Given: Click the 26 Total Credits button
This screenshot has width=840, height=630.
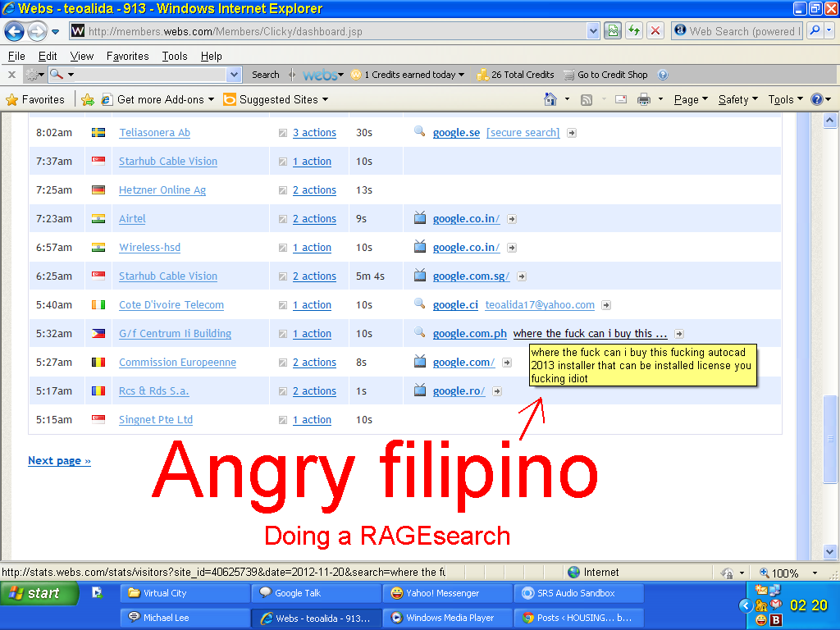Looking at the screenshot, I should (515, 75).
